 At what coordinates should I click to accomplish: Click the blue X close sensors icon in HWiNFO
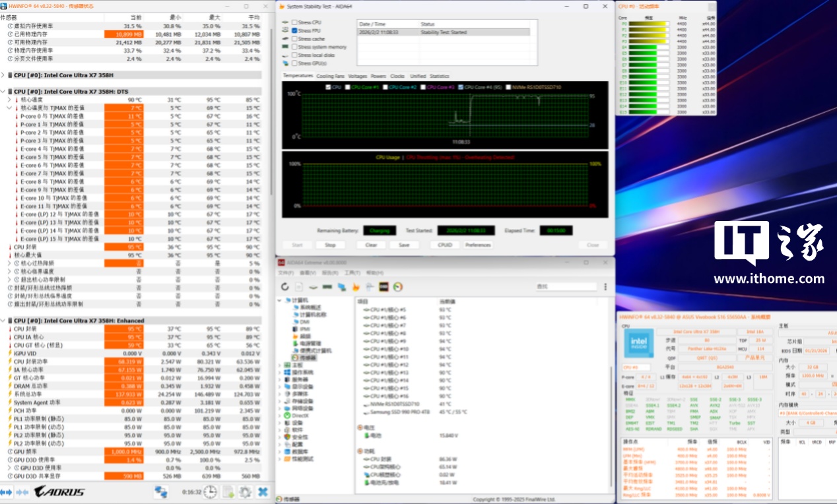click(263, 491)
